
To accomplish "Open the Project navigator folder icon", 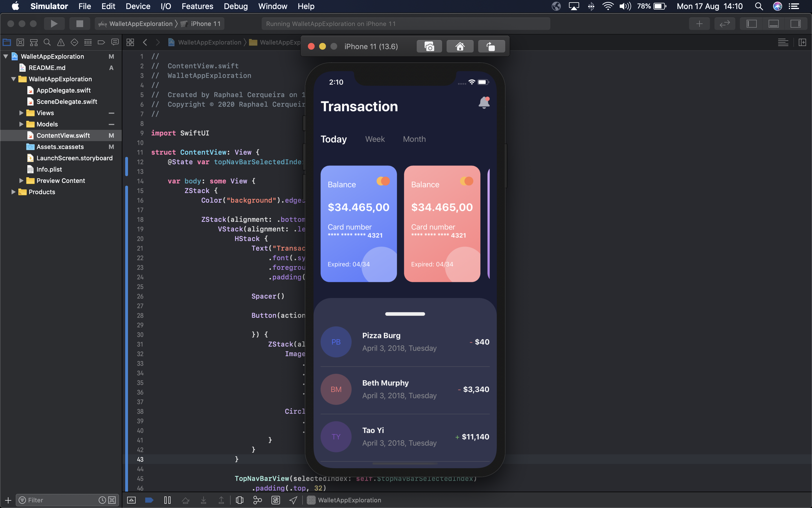I will click(7, 42).
